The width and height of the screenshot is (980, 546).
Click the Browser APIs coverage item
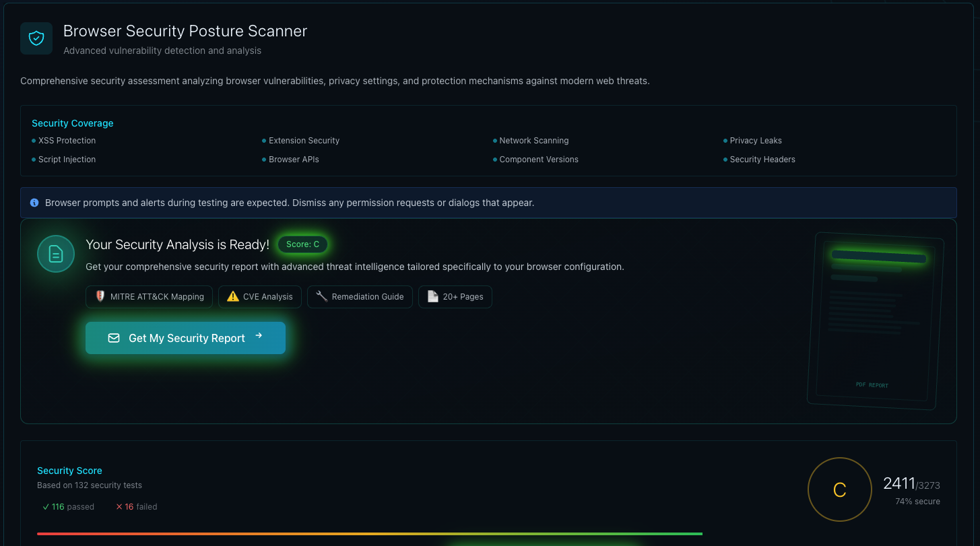[290, 160]
